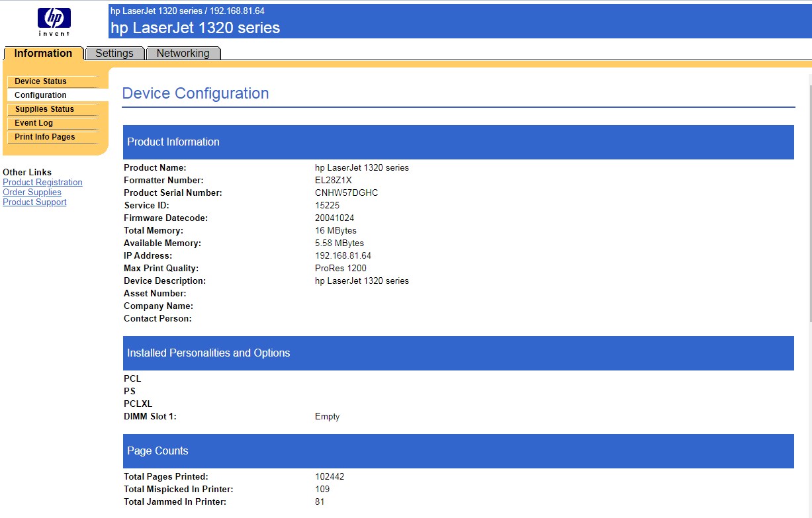Screen dimensions: 812x518
Task: Click the DIMM Slot 1 label
Action: click(150, 417)
